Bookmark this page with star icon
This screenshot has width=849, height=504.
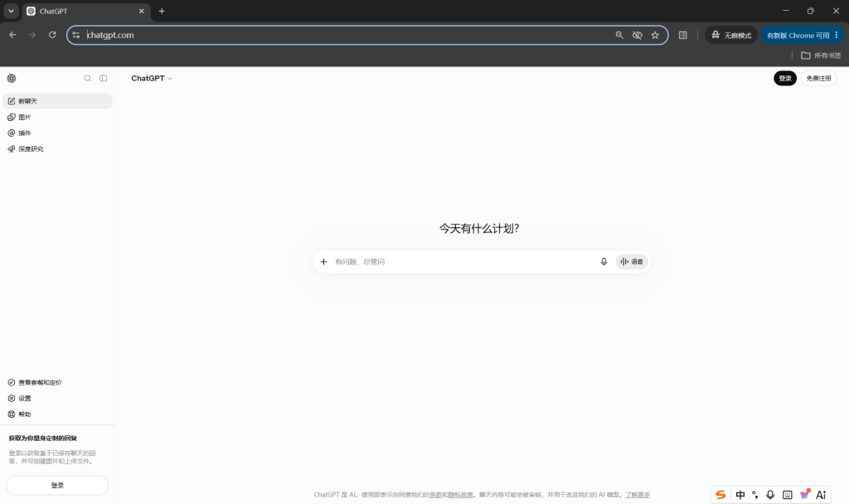coord(655,35)
